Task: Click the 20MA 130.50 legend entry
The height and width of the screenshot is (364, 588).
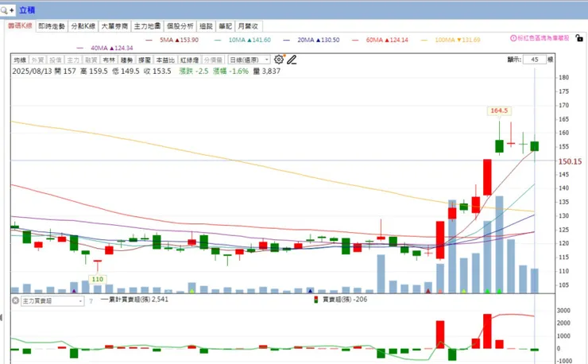Action: pyautogui.click(x=311, y=40)
